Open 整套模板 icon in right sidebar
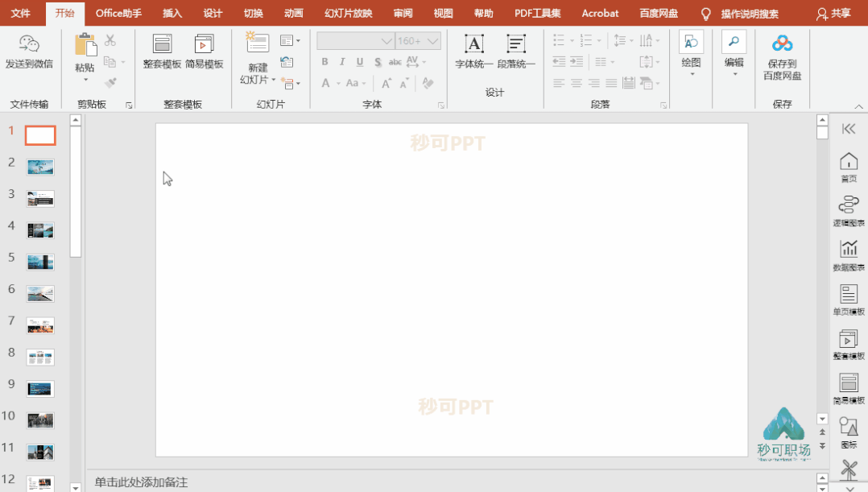Viewport: 868px width, 492px height. tap(849, 339)
